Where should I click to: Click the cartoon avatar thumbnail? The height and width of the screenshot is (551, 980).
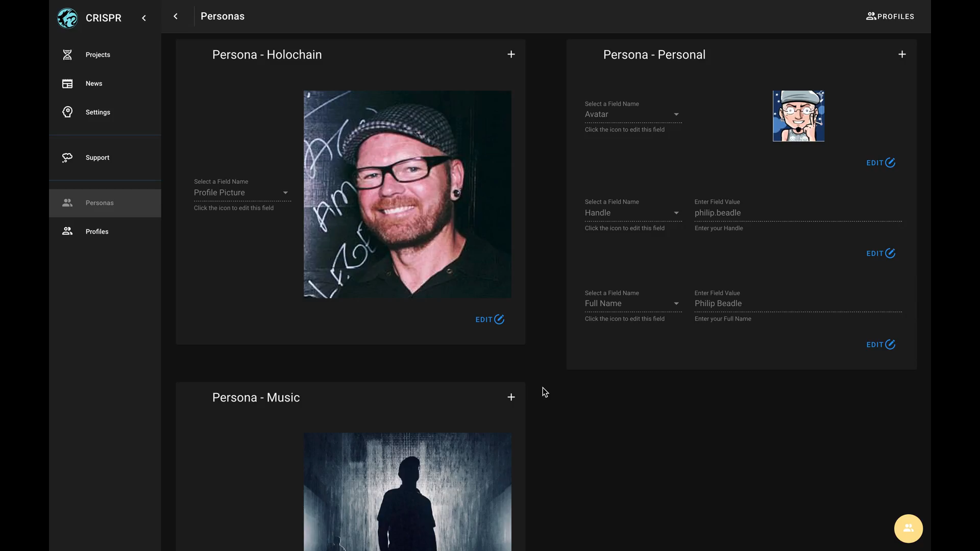798,116
